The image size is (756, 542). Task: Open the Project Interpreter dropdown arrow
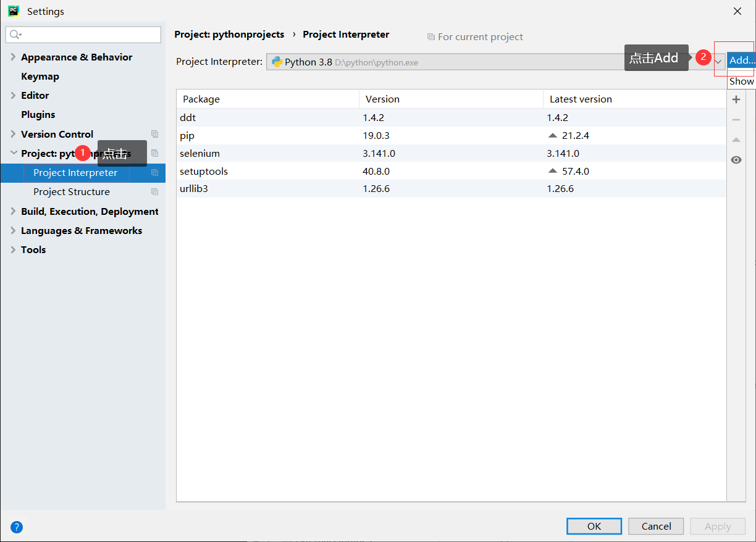pos(718,62)
